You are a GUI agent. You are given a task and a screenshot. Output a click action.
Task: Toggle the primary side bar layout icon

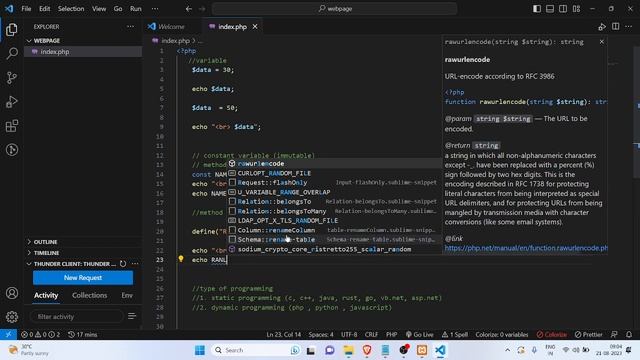pyautogui.click(x=537, y=9)
